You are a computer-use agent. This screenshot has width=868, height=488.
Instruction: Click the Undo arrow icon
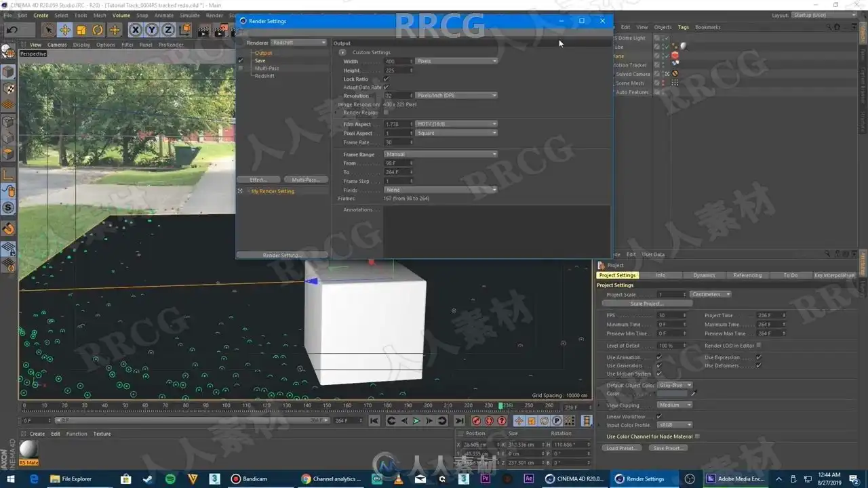tap(12, 30)
